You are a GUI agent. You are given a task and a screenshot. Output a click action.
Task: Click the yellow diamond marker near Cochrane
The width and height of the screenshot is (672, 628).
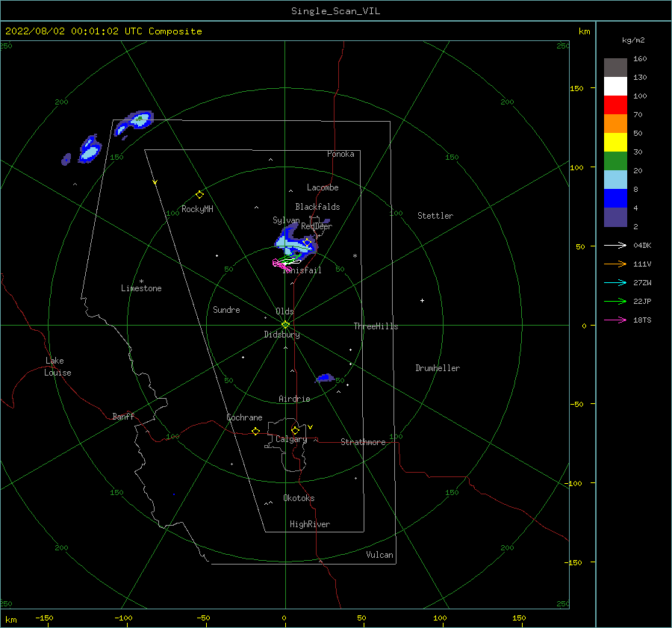pos(256,431)
